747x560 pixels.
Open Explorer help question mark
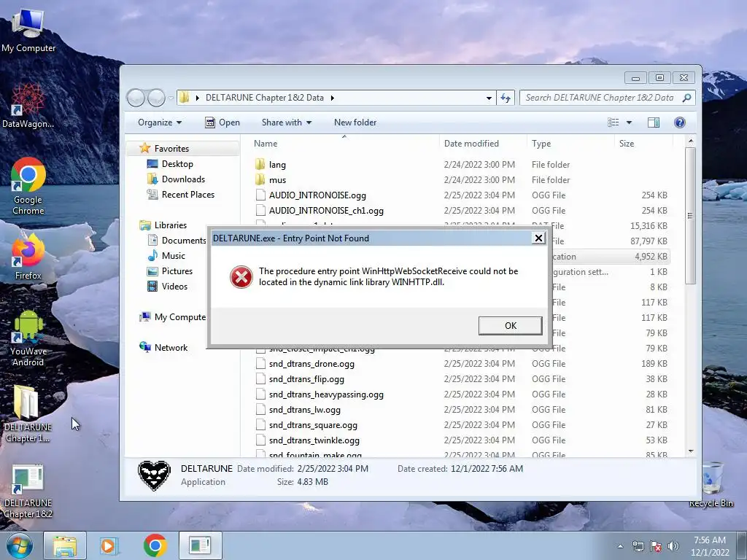point(680,122)
